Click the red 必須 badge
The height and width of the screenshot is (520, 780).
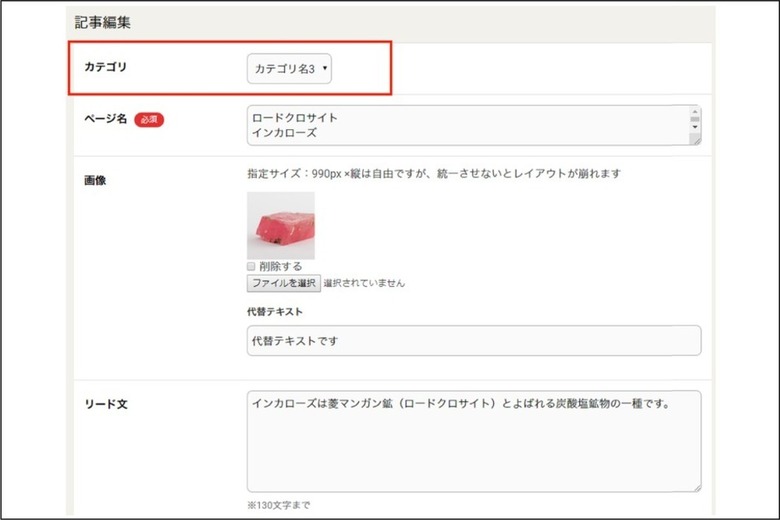pos(149,119)
